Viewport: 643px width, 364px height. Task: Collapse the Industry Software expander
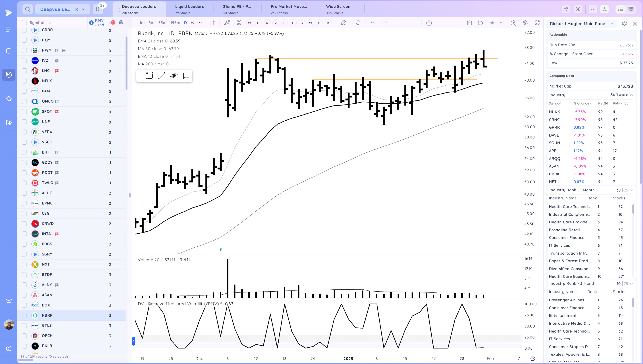631,95
